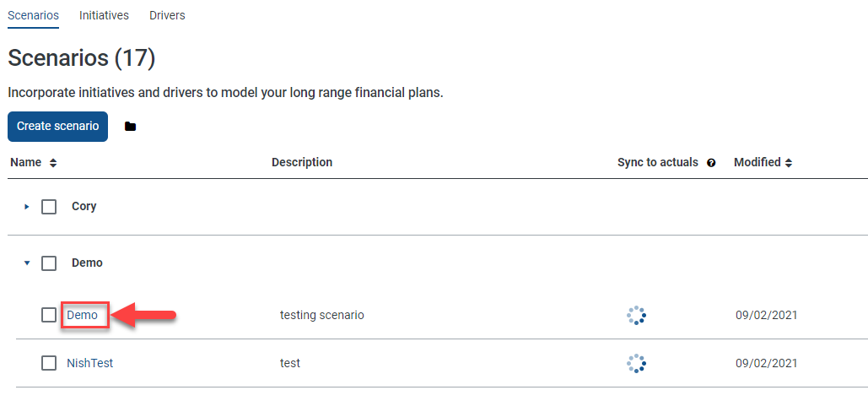The height and width of the screenshot is (401, 868).
Task: Open the Sync to actuals help icon
Action: [x=711, y=163]
